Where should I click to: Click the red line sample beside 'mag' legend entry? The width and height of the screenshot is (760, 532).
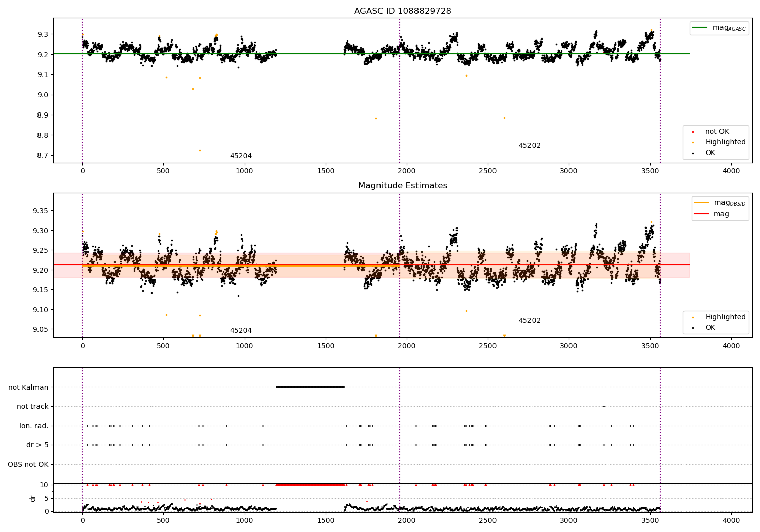click(x=701, y=214)
